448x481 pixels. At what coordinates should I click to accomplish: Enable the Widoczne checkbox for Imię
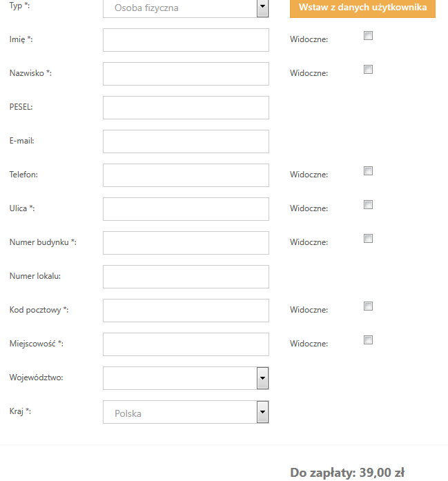click(369, 36)
